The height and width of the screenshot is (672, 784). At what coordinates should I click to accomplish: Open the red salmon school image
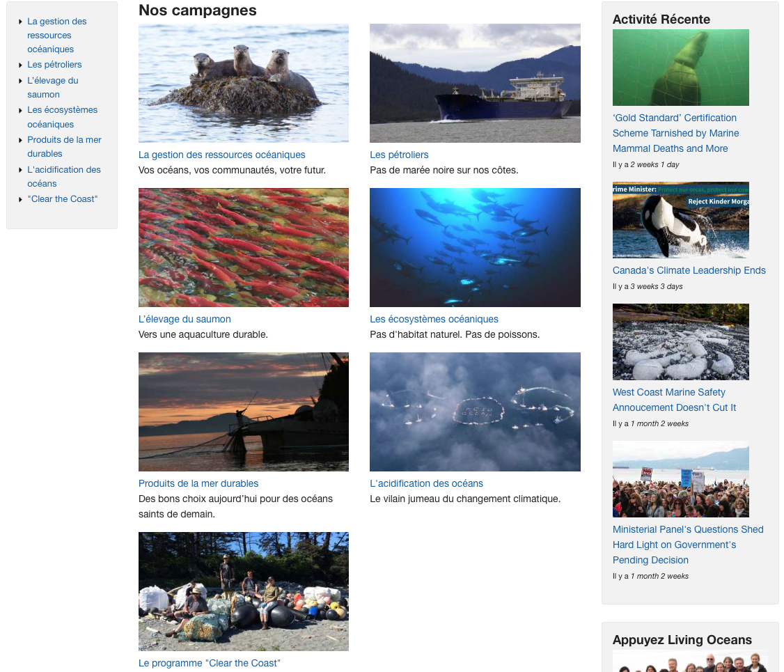[x=244, y=247]
